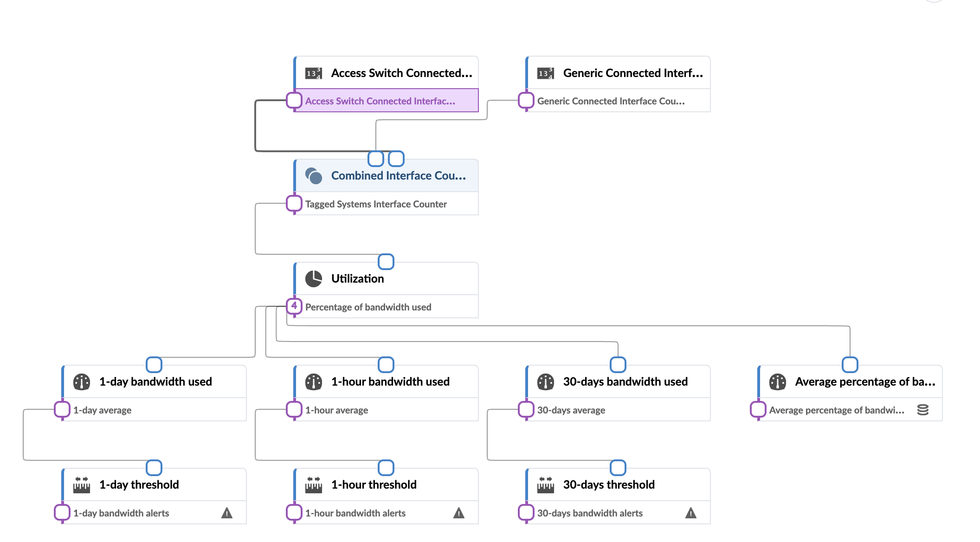Image resolution: width=980 pixels, height=542 pixels.
Task: Click the Utilization pie chart icon
Action: tap(314, 279)
